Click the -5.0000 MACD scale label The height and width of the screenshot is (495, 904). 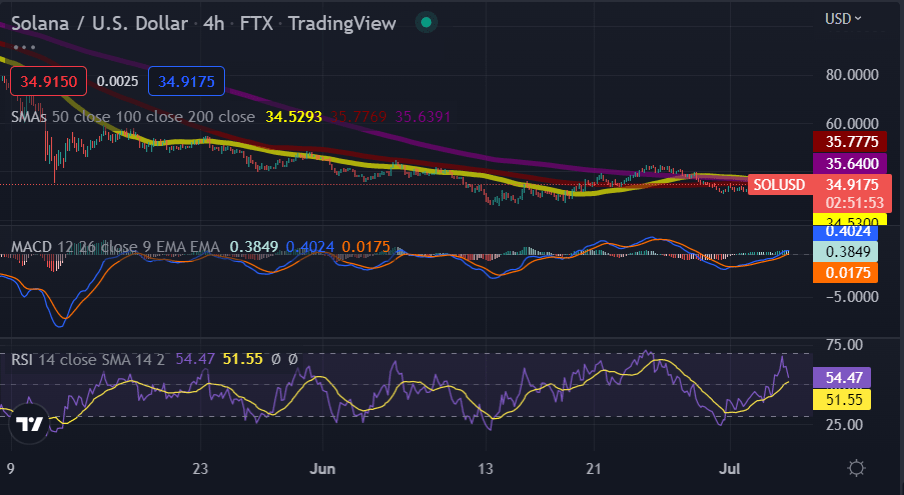click(852, 297)
